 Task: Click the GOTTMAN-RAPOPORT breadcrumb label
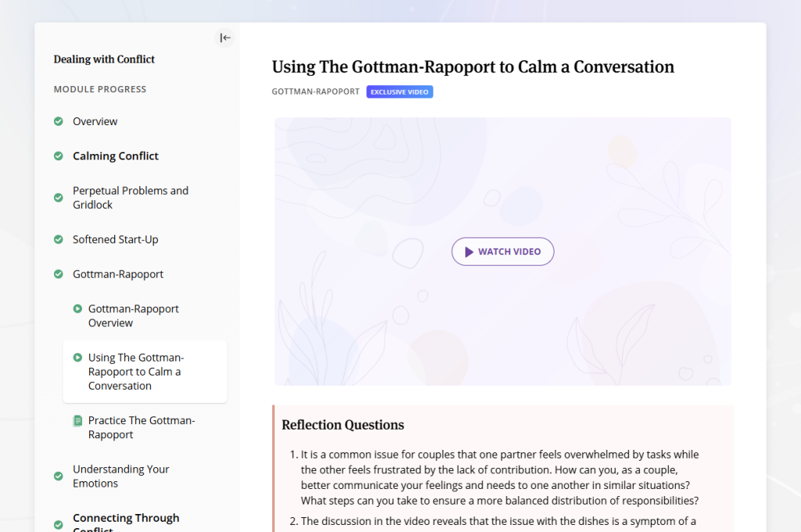[315, 92]
